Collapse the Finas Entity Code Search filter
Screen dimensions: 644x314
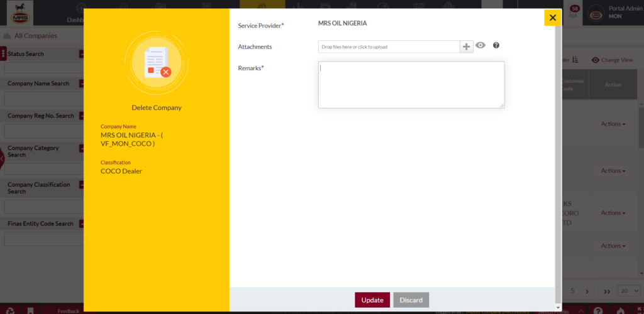coord(81,224)
